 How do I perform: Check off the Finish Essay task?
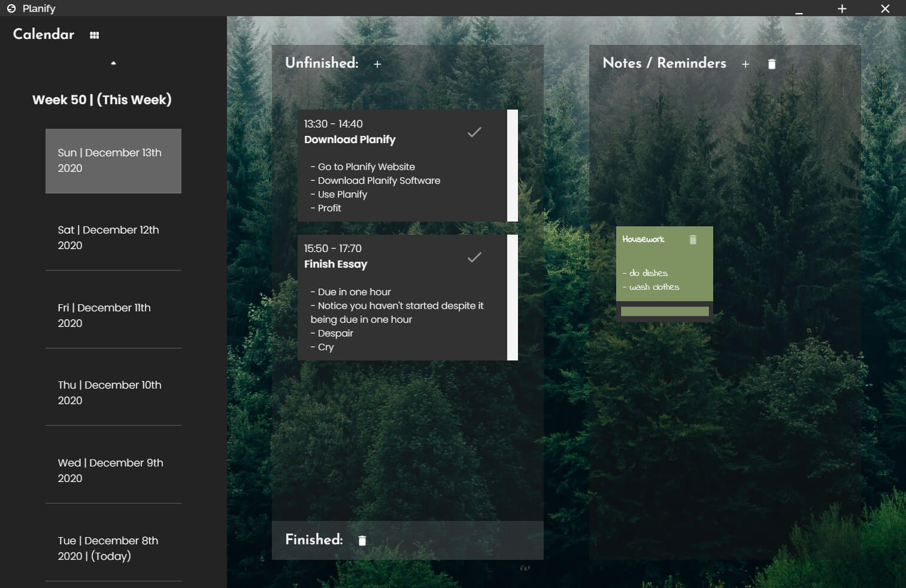[474, 257]
